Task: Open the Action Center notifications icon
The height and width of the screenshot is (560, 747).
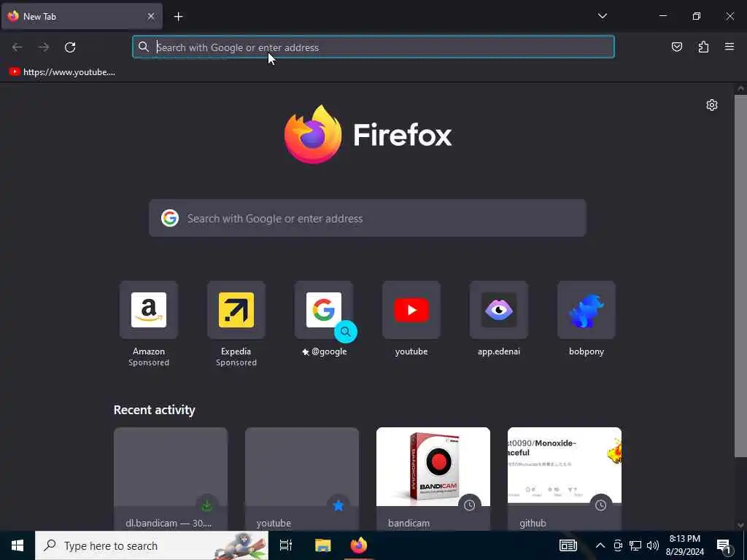Action: (x=724, y=545)
